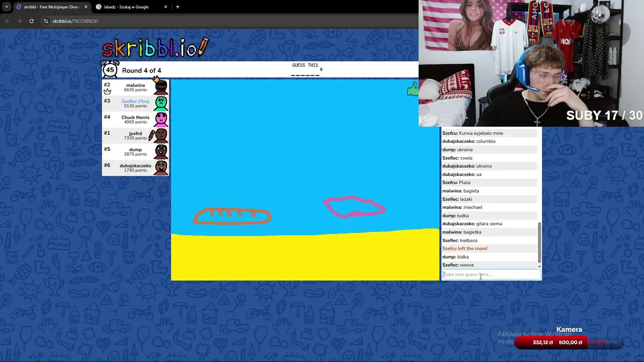Click Chuck Norris's pink avatar icon

click(x=161, y=119)
